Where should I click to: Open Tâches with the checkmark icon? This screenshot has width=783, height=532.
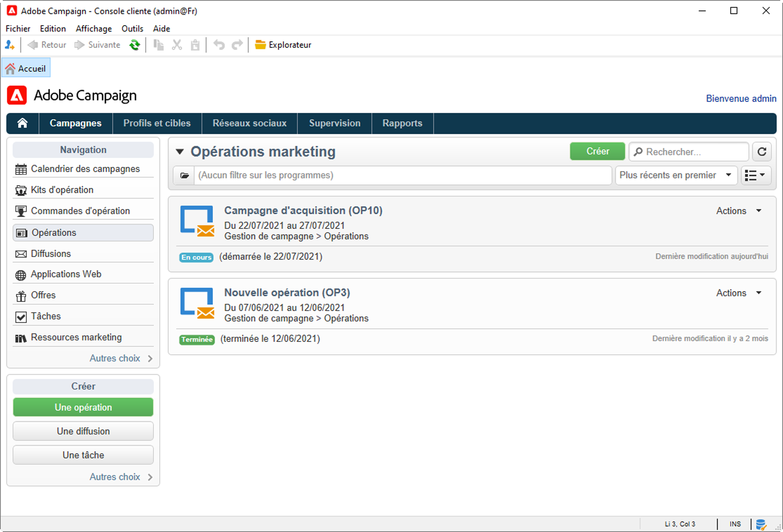point(21,317)
